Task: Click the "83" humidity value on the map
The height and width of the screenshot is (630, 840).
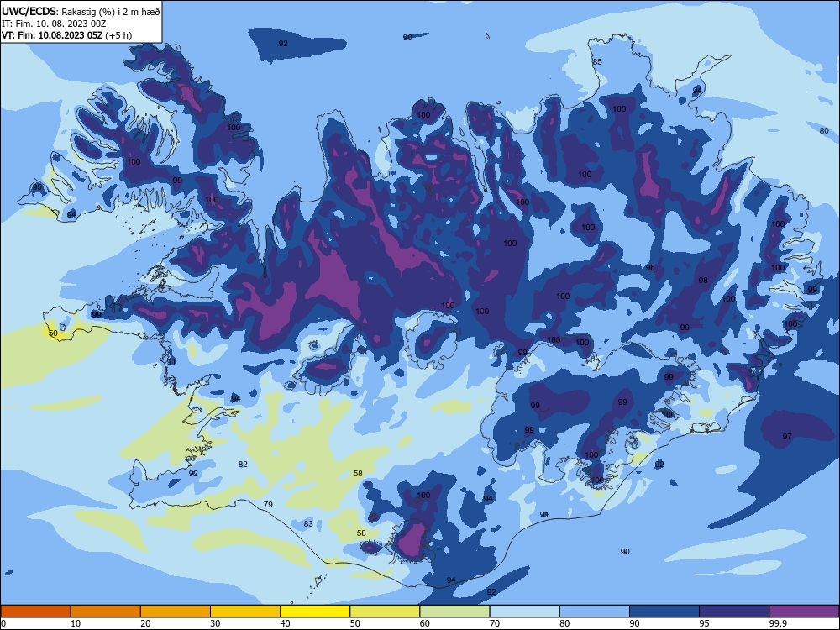Action: pyautogui.click(x=308, y=523)
